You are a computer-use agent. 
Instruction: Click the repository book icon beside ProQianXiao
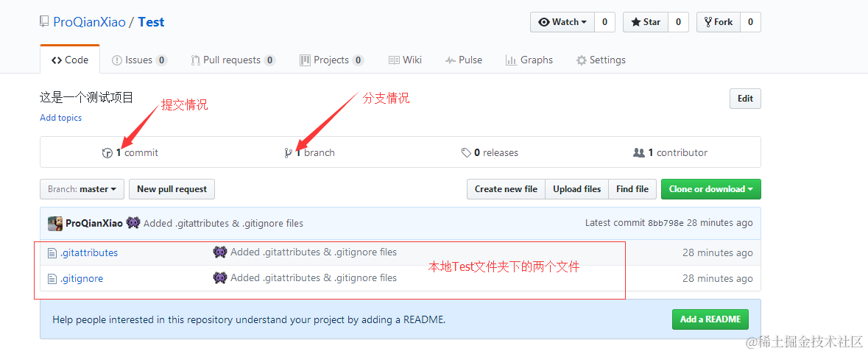click(x=44, y=22)
